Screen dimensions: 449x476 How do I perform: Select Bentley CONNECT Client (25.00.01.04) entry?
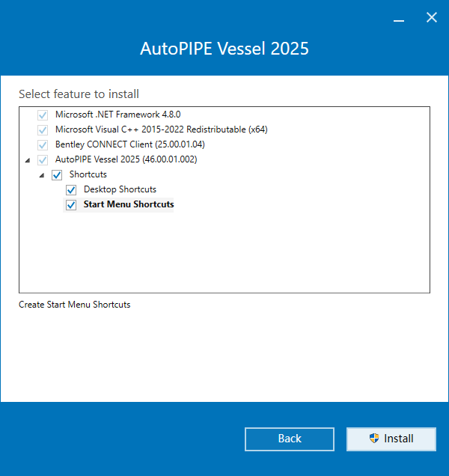[129, 144]
